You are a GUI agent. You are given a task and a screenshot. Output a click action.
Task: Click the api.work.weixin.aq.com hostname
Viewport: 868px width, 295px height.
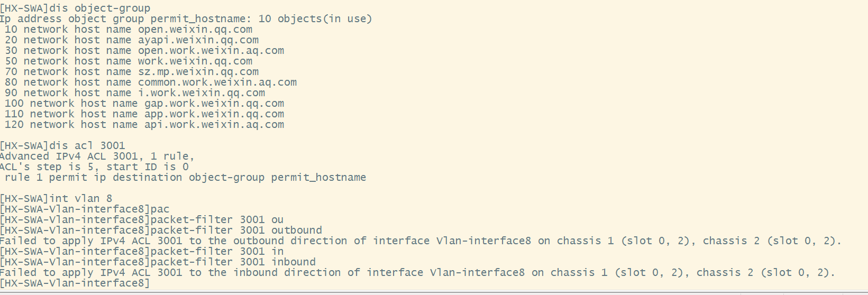(214, 125)
